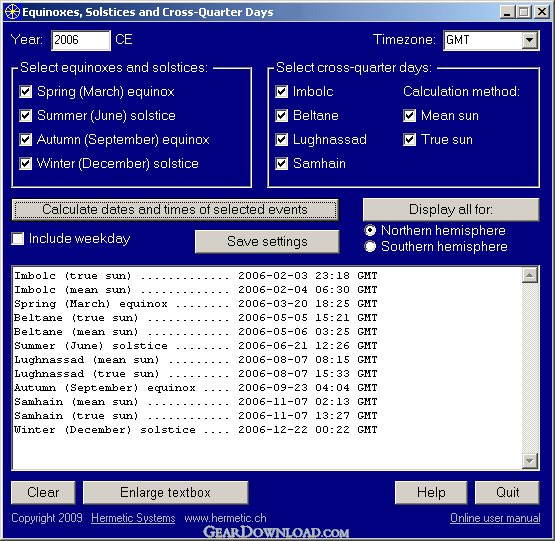Screen dimensions: 555x541
Task: Uncheck Spring (March) equinox checkbox
Action: coord(25,92)
